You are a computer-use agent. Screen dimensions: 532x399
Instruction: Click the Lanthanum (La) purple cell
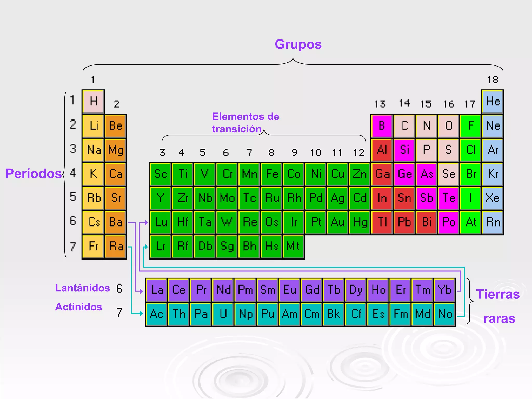click(157, 290)
